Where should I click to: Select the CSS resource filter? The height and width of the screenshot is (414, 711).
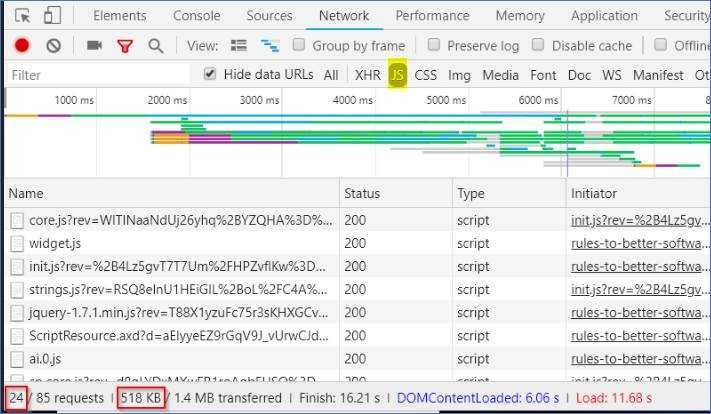coord(426,75)
